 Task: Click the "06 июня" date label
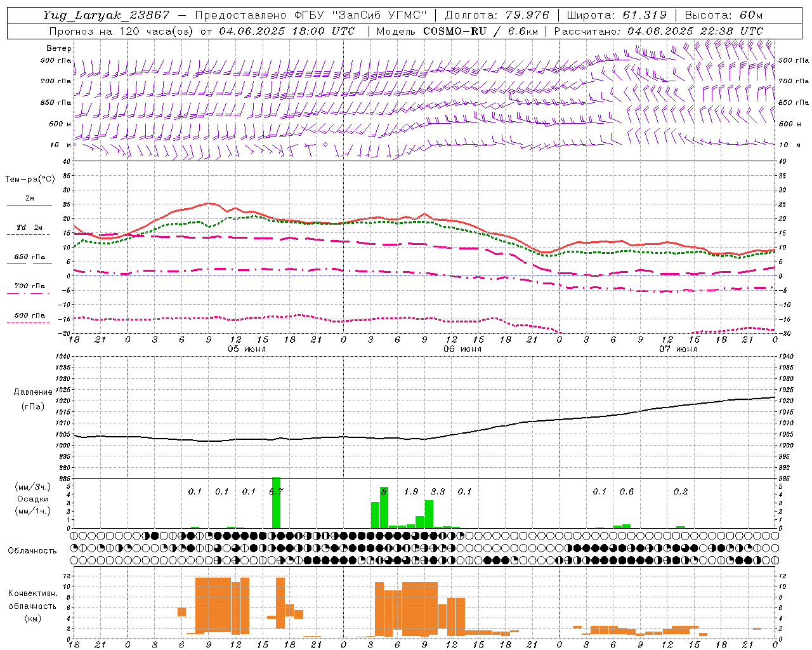462,349
